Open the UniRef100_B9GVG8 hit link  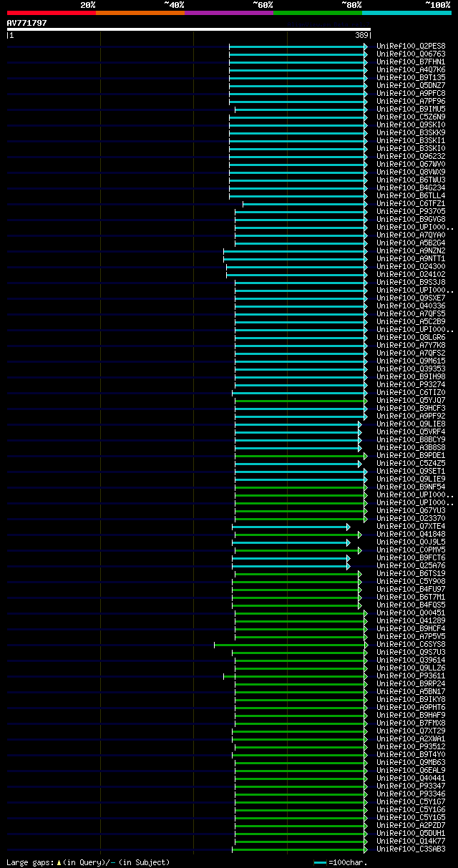click(411, 220)
